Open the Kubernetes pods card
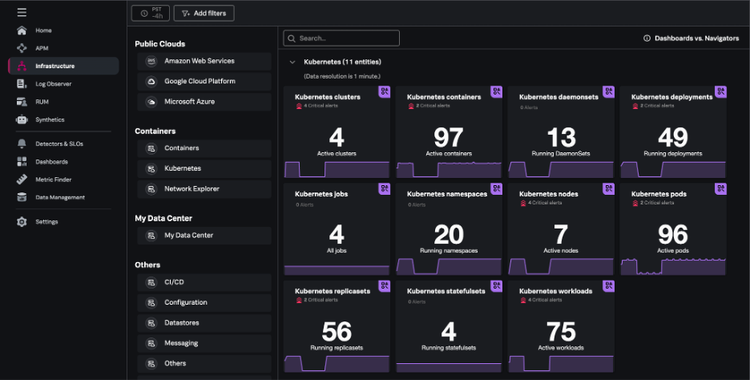Viewport: 750px width, 380px height. point(673,229)
